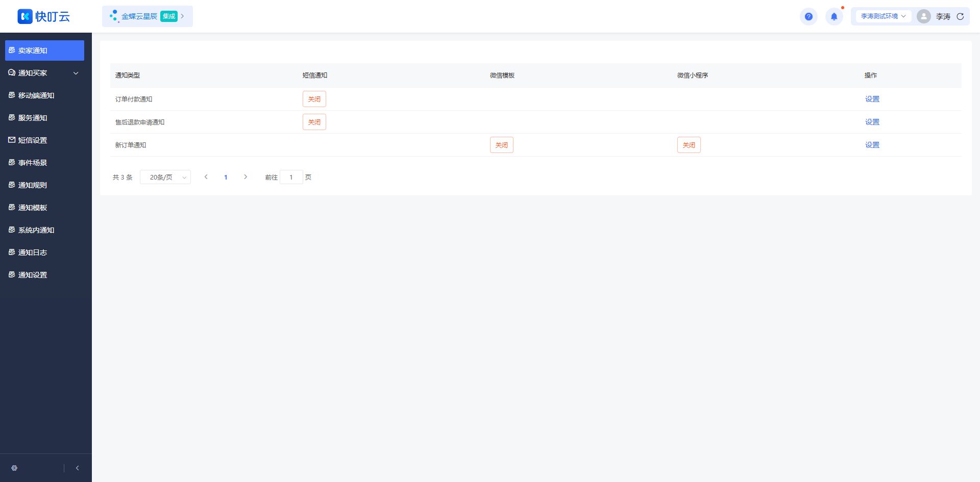Open the 卖家通知 menu item
Viewport: 980px width, 482px height.
(x=44, y=50)
